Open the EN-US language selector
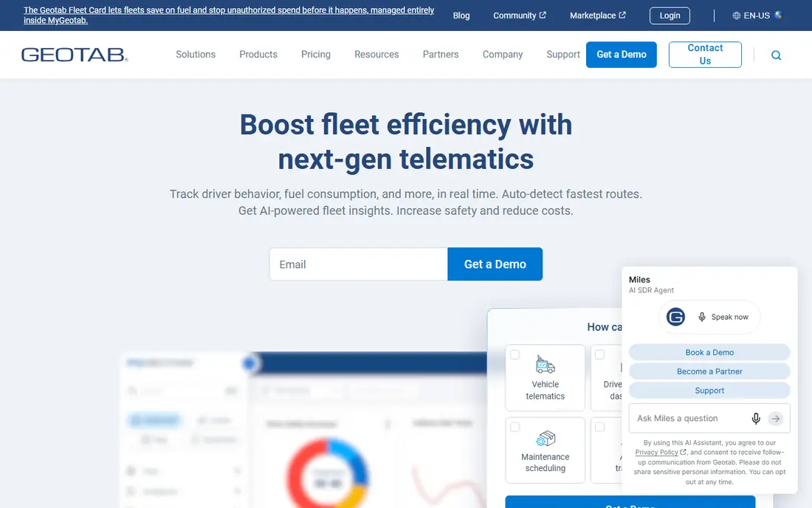Screen dimensions: 812x508 point(757,16)
